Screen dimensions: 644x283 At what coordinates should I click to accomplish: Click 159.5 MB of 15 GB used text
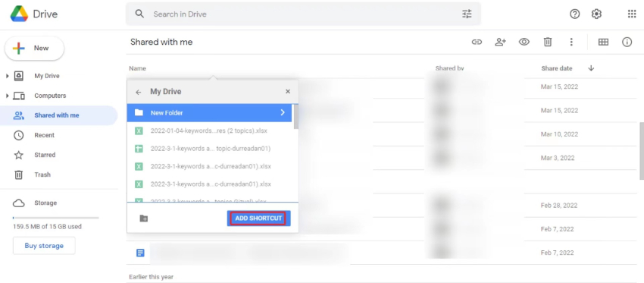47,227
